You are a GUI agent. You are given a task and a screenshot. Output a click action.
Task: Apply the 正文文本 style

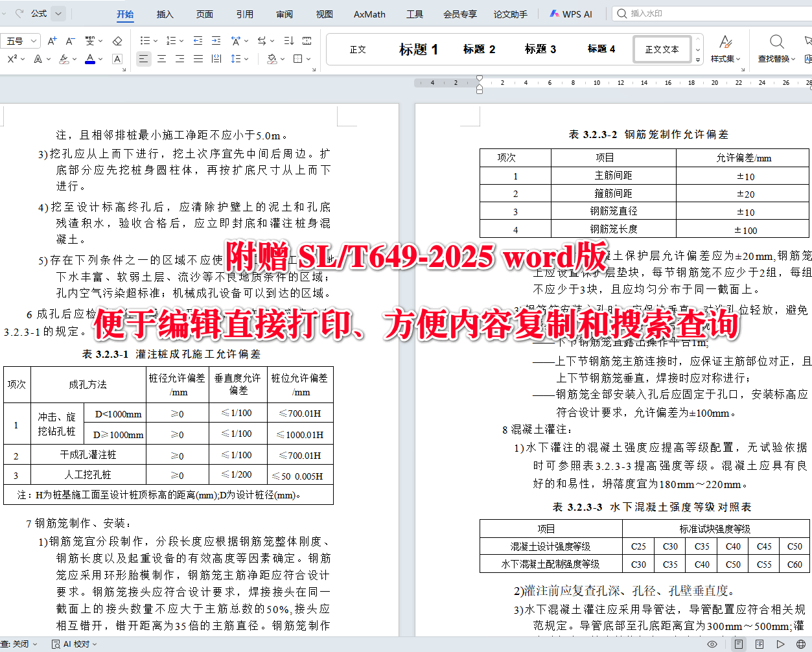[x=662, y=49]
